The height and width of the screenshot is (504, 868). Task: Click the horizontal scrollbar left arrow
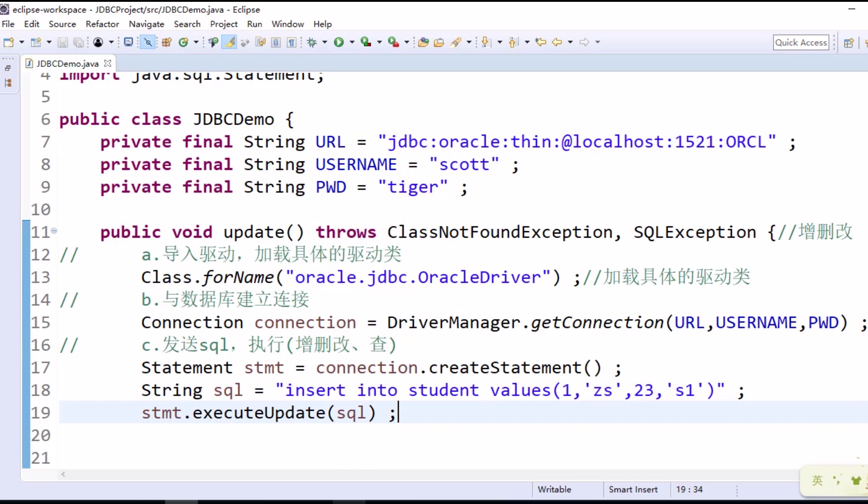pyautogui.click(x=63, y=474)
